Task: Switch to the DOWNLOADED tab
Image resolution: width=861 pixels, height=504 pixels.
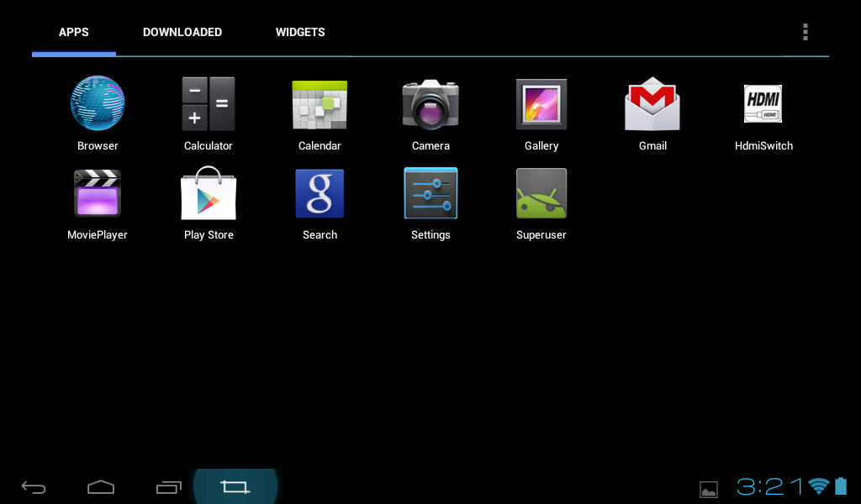Action: point(182,33)
